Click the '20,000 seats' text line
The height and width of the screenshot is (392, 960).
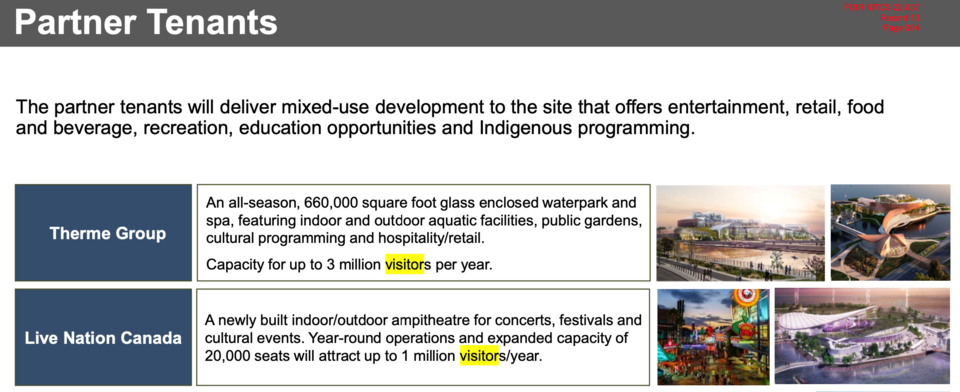point(373,355)
